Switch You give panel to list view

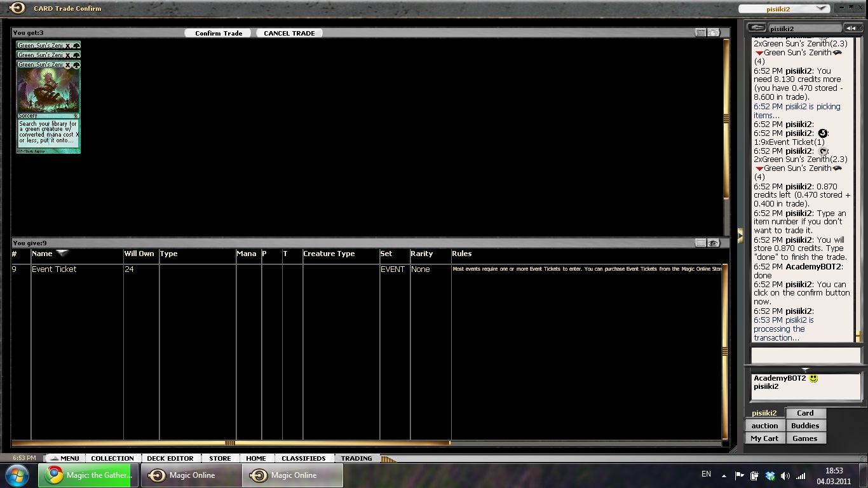(x=700, y=243)
